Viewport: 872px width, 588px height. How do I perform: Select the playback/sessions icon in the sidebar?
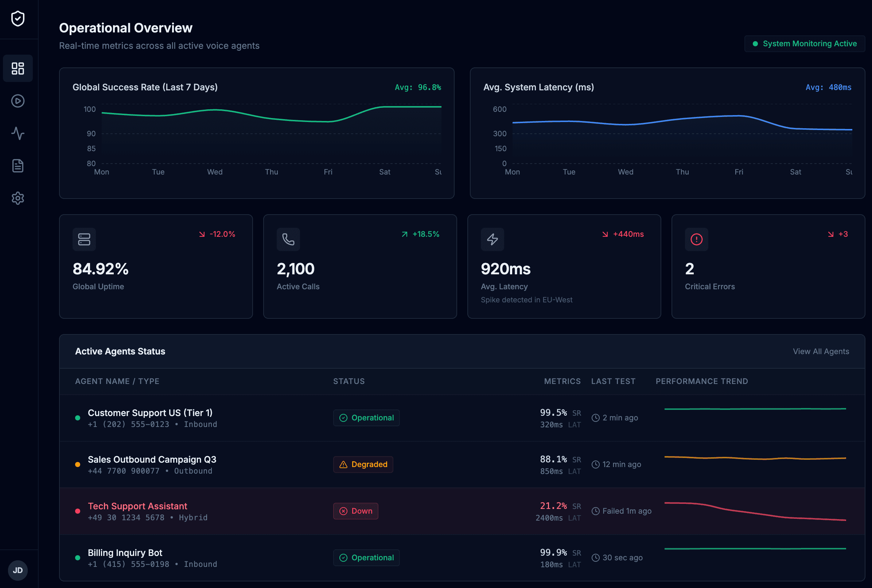coord(17,101)
